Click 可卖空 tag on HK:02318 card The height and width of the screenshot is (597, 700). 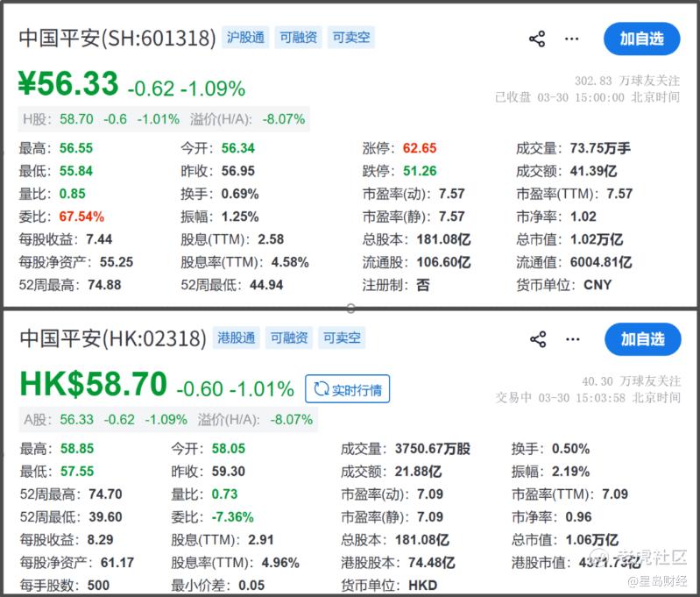click(342, 338)
